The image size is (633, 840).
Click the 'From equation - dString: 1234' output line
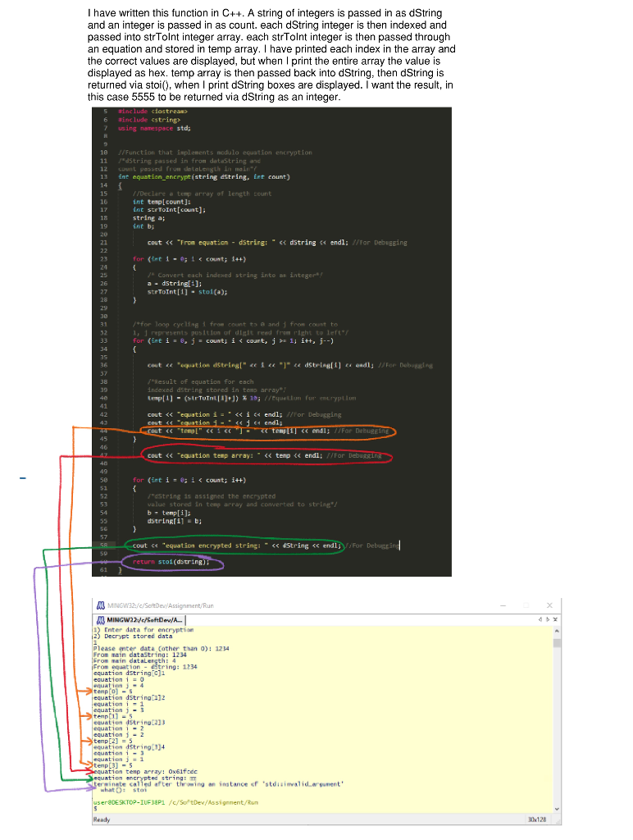click(x=145, y=667)
